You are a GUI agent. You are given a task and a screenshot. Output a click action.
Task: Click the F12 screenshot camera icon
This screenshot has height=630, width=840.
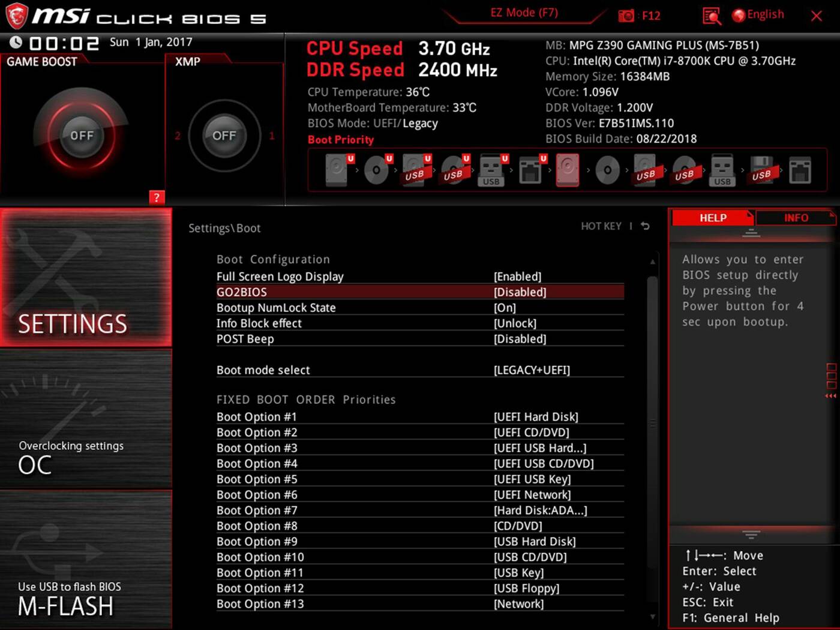point(626,16)
